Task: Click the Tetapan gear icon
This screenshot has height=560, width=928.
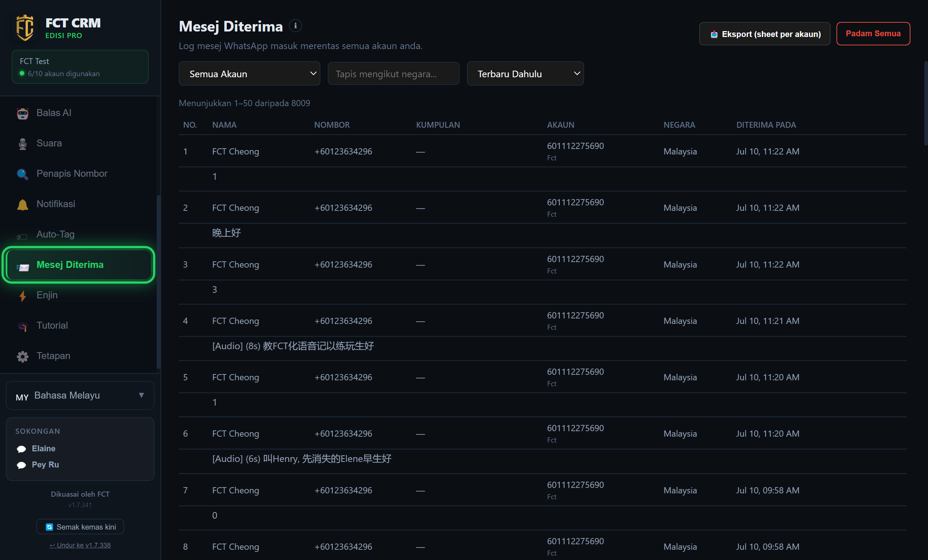Action: [23, 356]
